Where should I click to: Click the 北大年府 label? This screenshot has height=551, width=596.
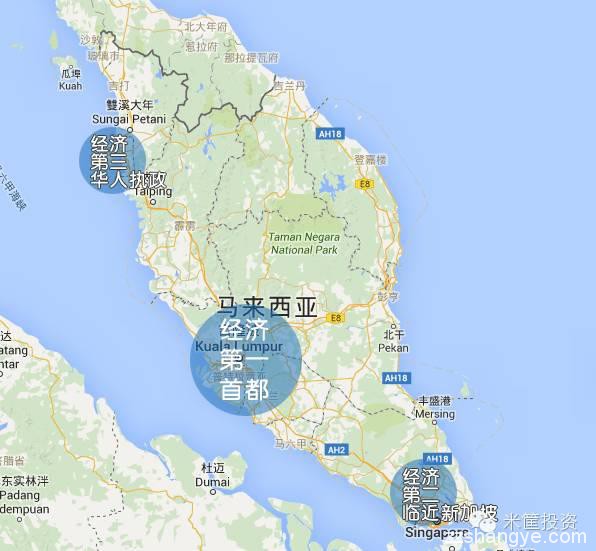pos(206,27)
